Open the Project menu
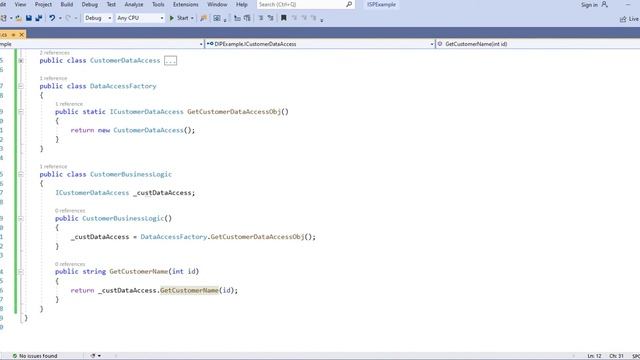This screenshot has width=640, height=360. point(43,4)
